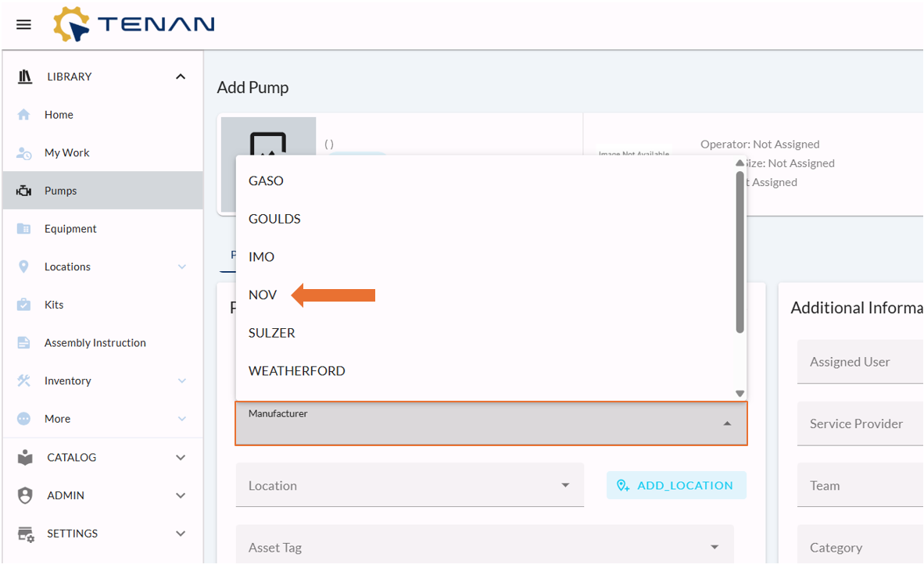
Task: Click the dropdown scroll-down arrow
Action: [740, 394]
